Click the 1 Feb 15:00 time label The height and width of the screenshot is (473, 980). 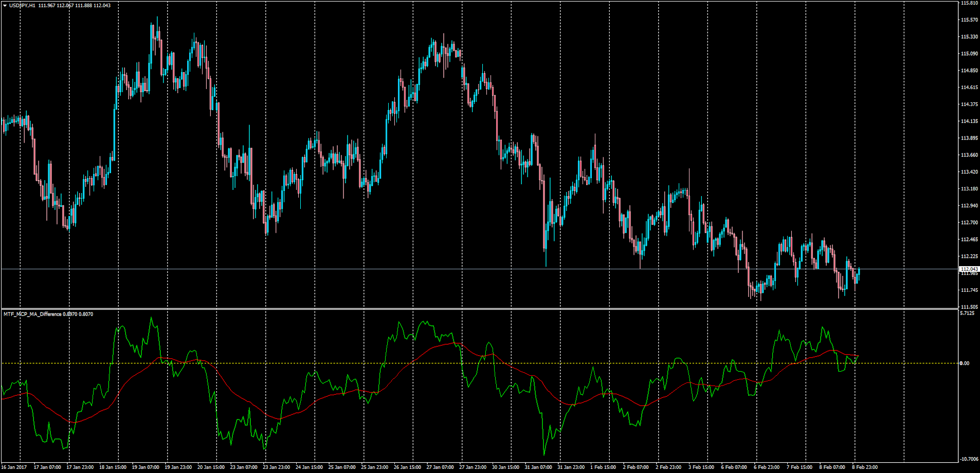pos(603,467)
